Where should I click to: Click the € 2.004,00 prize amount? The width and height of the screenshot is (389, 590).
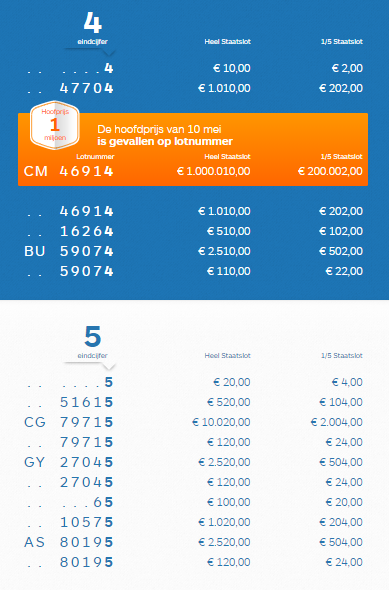(x=336, y=422)
